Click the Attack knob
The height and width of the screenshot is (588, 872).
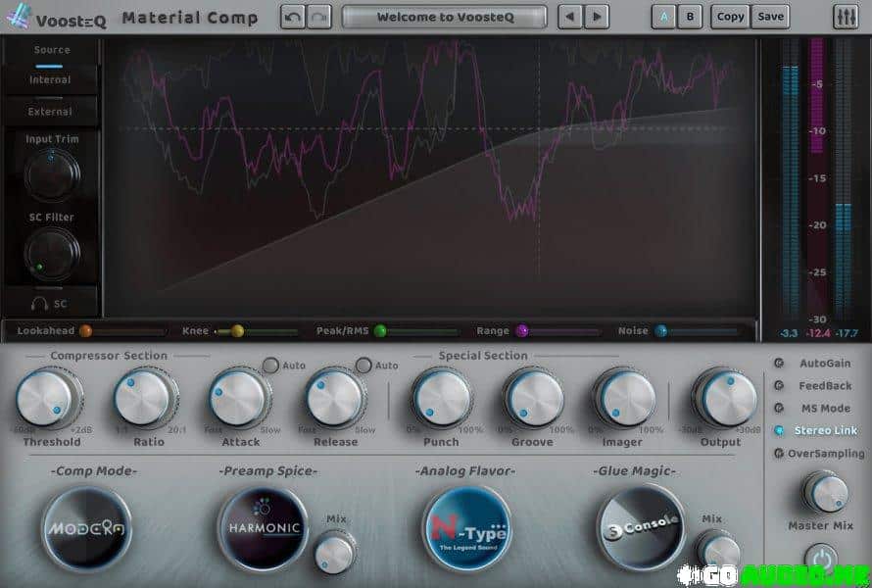pyautogui.click(x=240, y=398)
